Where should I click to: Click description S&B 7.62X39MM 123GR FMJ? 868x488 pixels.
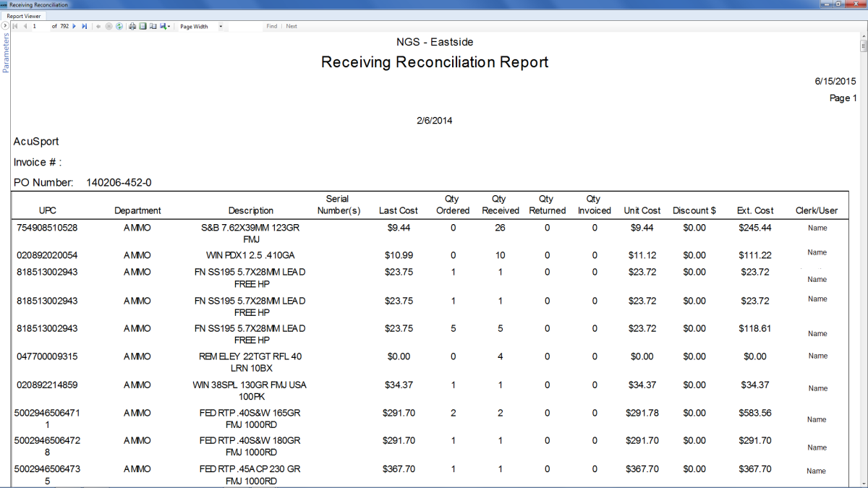tap(251, 233)
